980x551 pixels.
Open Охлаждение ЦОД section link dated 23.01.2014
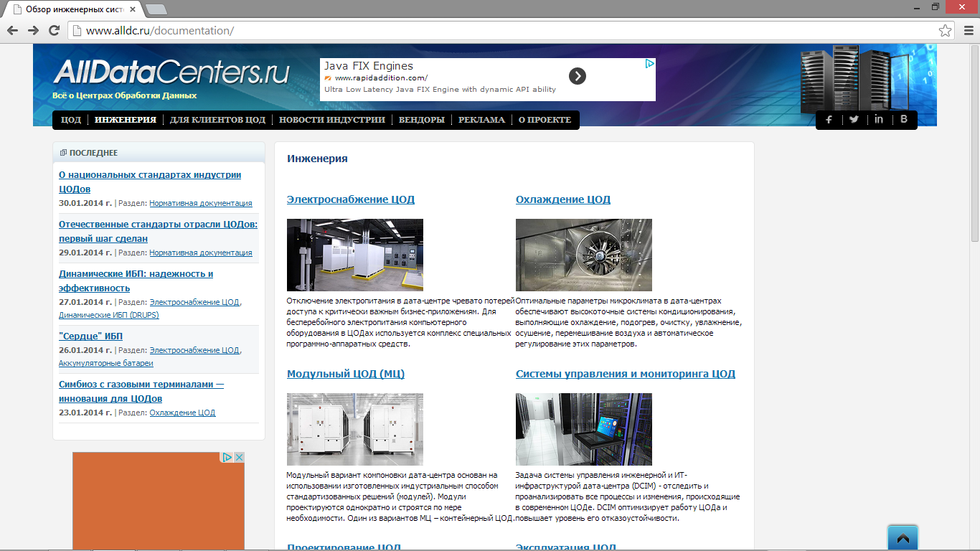pyautogui.click(x=182, y=413)
